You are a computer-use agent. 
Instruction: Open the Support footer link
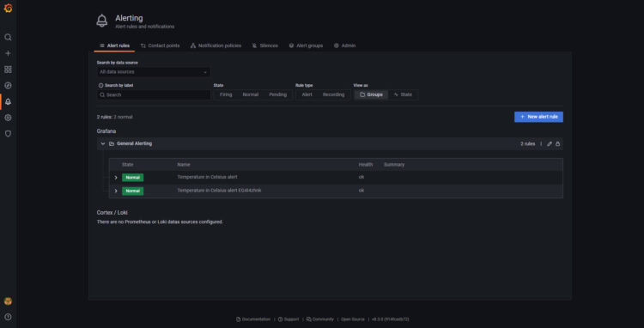[x=289, y=319]
